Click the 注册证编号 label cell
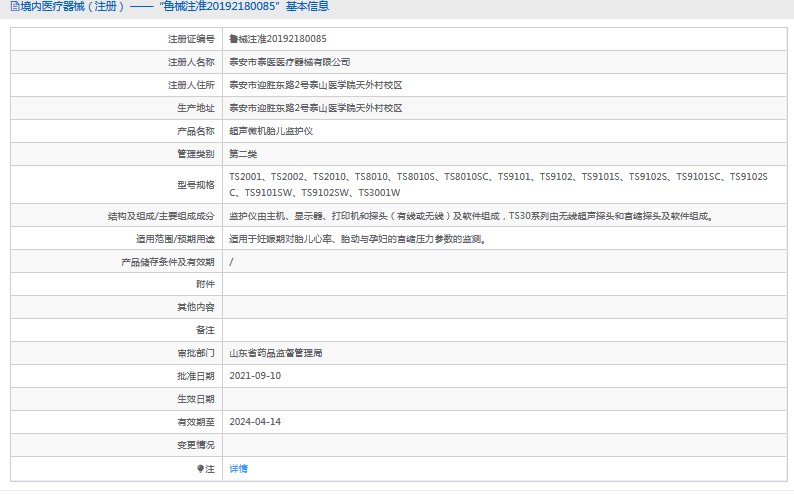794x495 pixels. tap(191, 39)
